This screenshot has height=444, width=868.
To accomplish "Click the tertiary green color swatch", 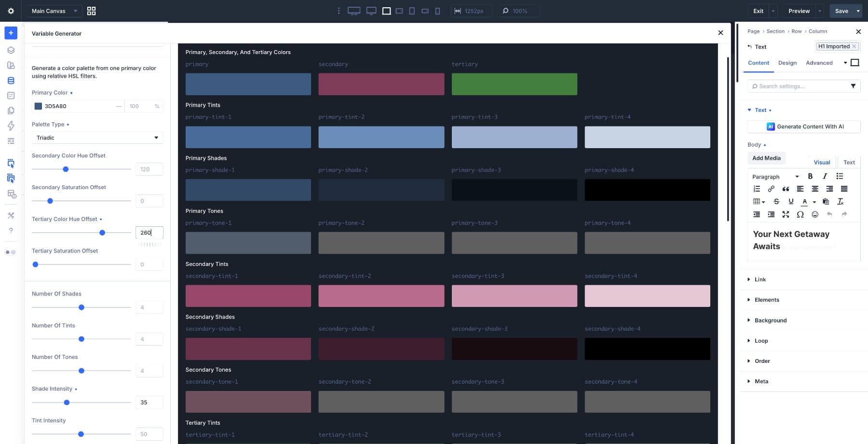I will coord(514,84).
